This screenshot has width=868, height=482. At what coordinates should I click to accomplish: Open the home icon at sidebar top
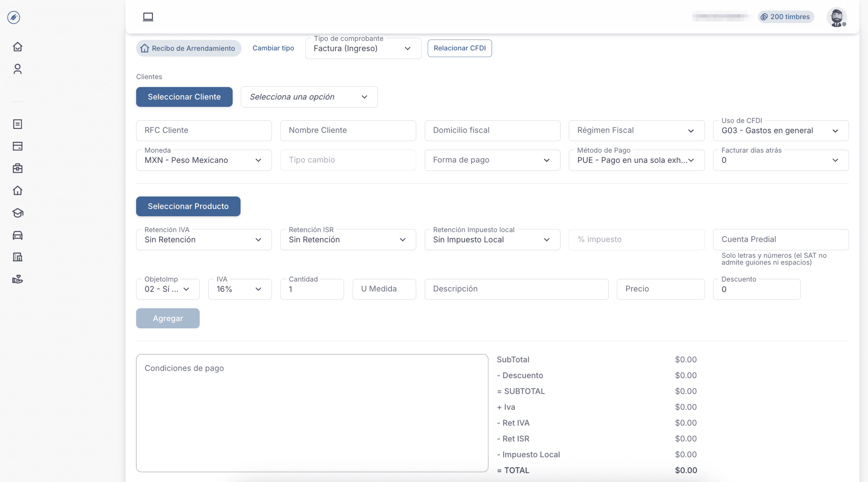[x=18, y=46]
